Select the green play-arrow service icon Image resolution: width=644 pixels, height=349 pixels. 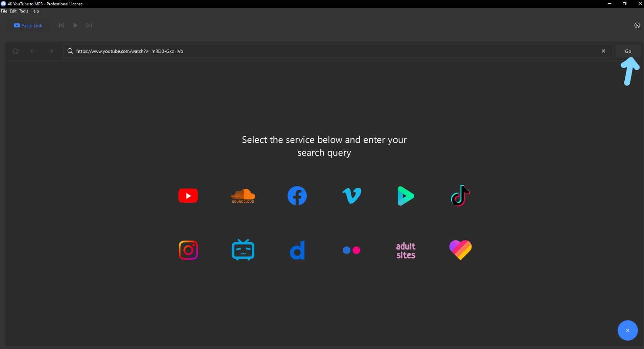(x=406, y=196)
